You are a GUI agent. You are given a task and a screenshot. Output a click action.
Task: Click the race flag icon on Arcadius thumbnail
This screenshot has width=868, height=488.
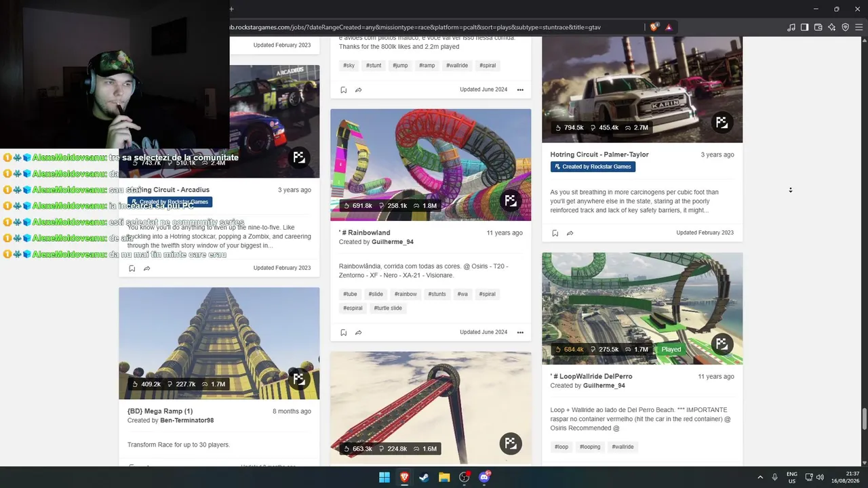299,157
